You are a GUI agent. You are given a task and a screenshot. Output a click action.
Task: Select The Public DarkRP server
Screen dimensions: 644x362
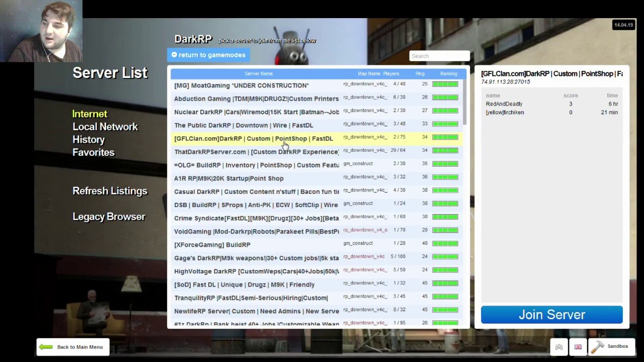pyautogui.click(x=316, y=125)
